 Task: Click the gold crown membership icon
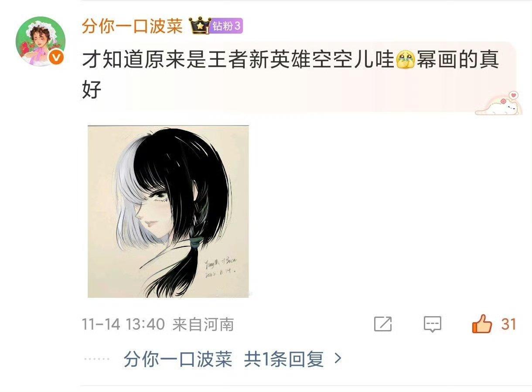200,26
